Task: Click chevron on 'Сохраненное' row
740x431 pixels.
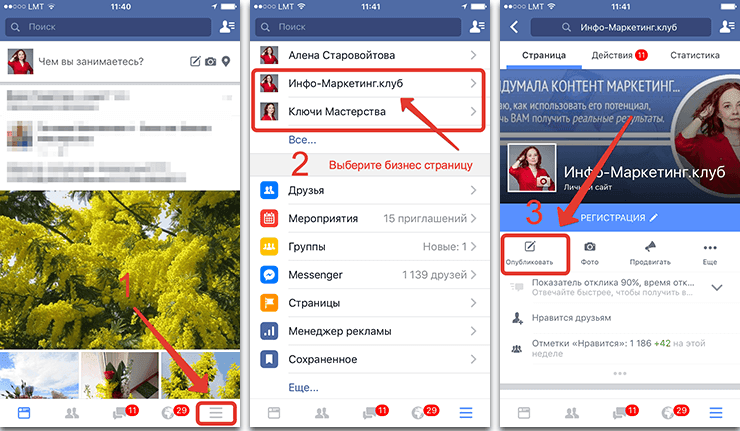Action: pos(473,359)
